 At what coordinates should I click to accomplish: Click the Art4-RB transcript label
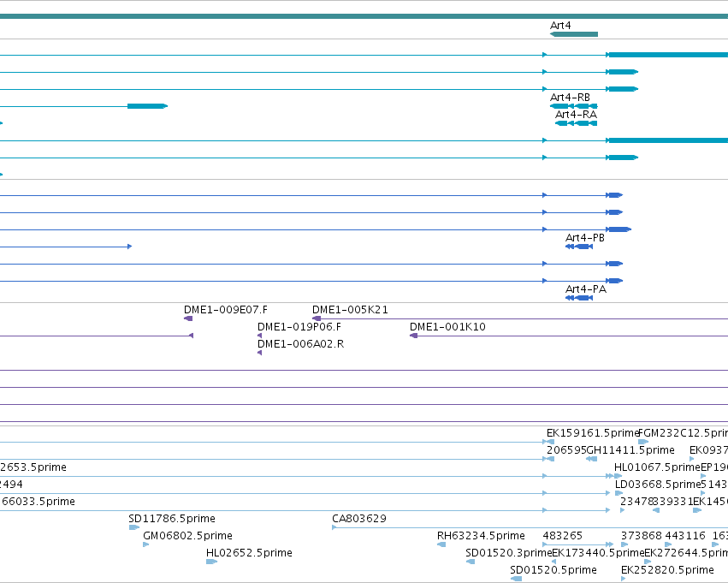[x=570, y=98]
